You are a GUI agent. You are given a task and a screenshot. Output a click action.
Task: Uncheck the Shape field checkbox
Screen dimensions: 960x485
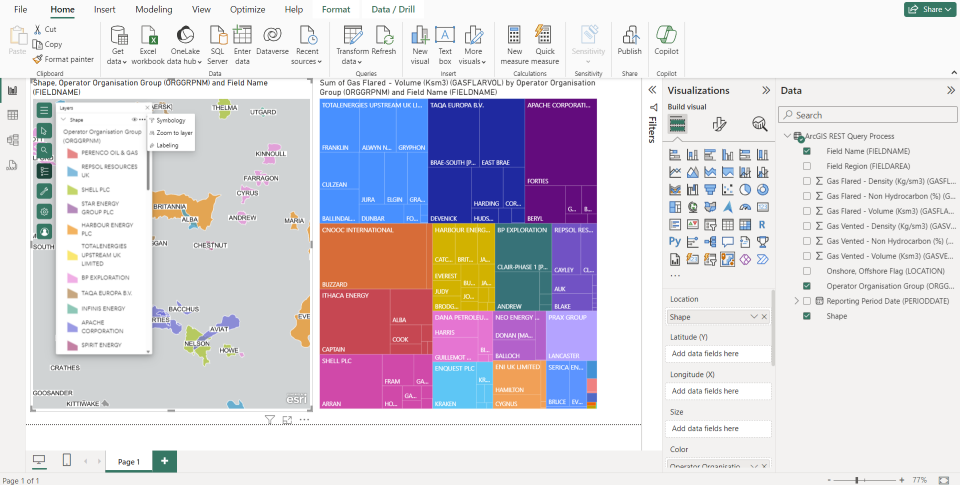click(807, 316)
